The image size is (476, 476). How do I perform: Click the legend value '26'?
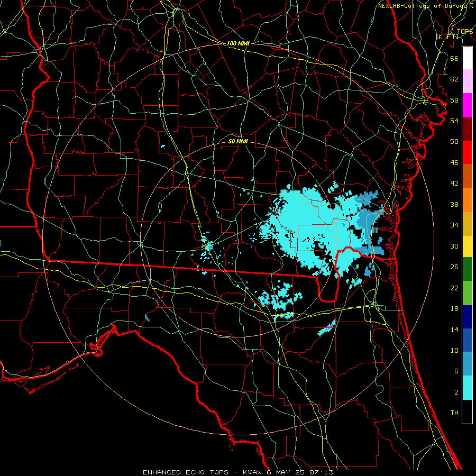pyautogui.click(x=454, y=267)
